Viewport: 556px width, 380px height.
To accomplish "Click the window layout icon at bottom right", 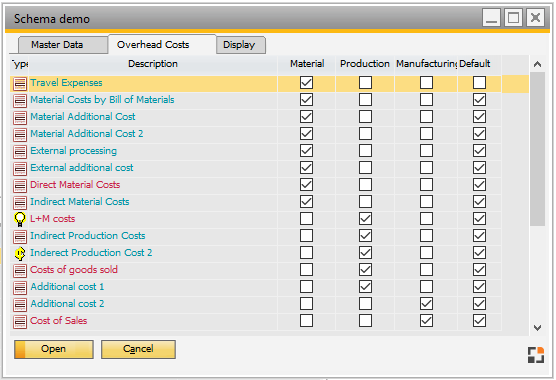I will 535,355.
